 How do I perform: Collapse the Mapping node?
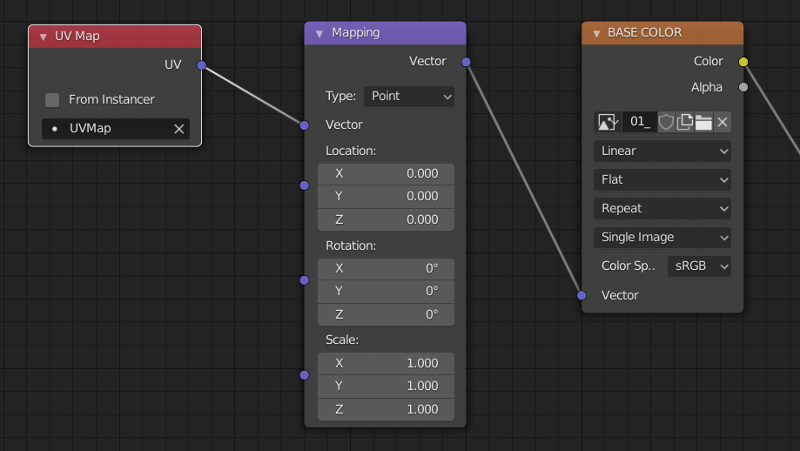(x=319, y=33)
